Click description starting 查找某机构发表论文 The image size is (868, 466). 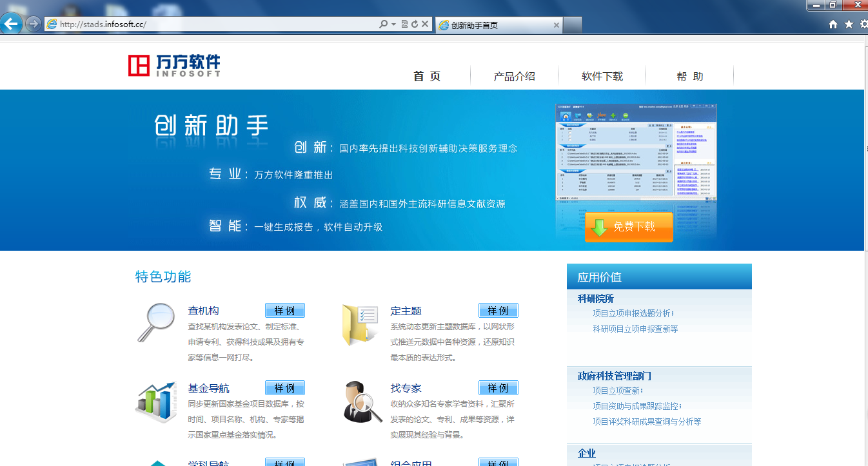(246, 342)
